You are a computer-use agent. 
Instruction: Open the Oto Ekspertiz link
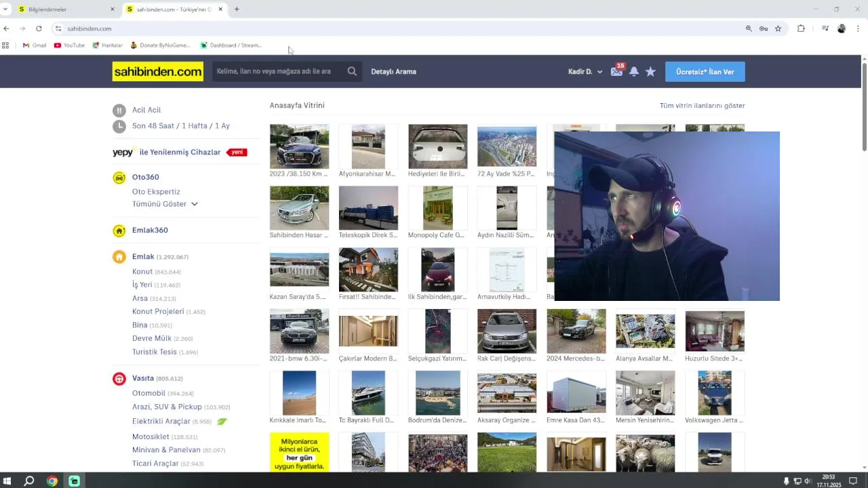(156, 192)
